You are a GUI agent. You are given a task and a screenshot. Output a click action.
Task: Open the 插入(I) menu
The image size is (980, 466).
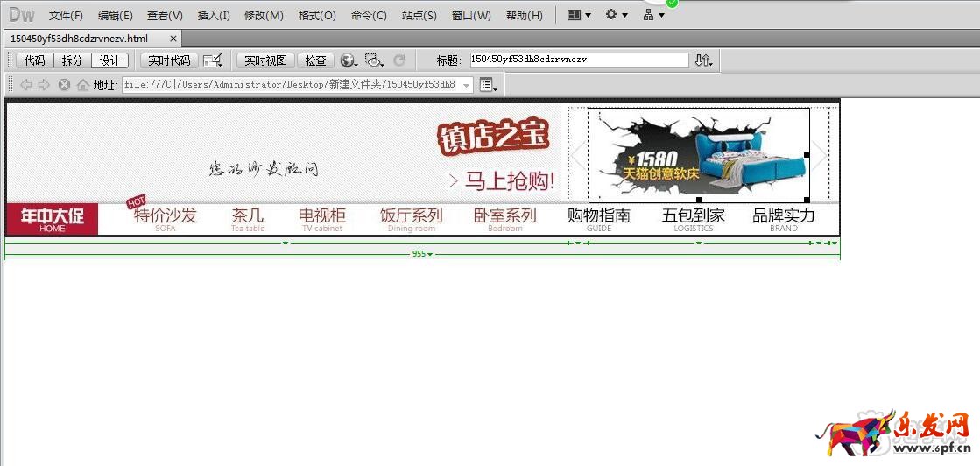point(214,15)
